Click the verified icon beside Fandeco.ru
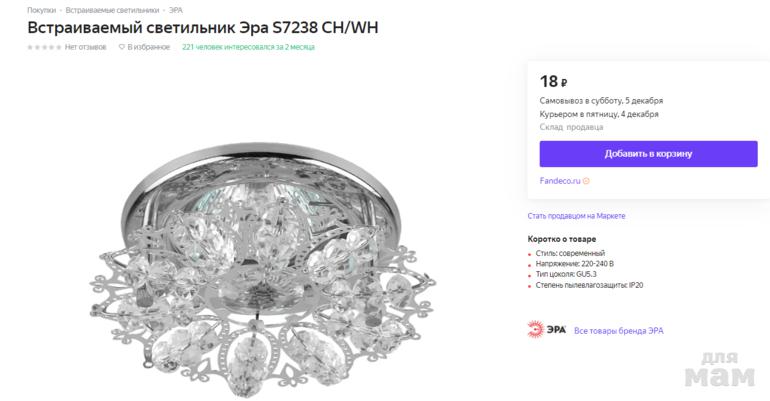 (x=586, y=181)
